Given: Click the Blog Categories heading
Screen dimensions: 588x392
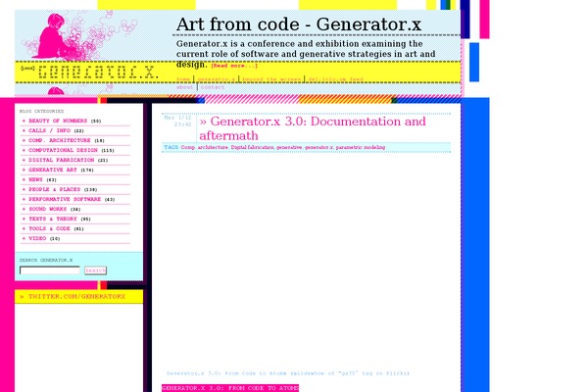Looking at the screenshot, I should 41,111.
